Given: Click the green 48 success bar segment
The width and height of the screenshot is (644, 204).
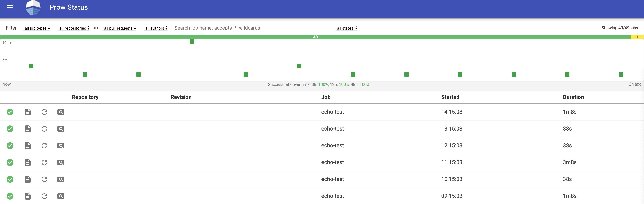Looking at the screenshot, I should pyautogui.click(x=315, y=37).
